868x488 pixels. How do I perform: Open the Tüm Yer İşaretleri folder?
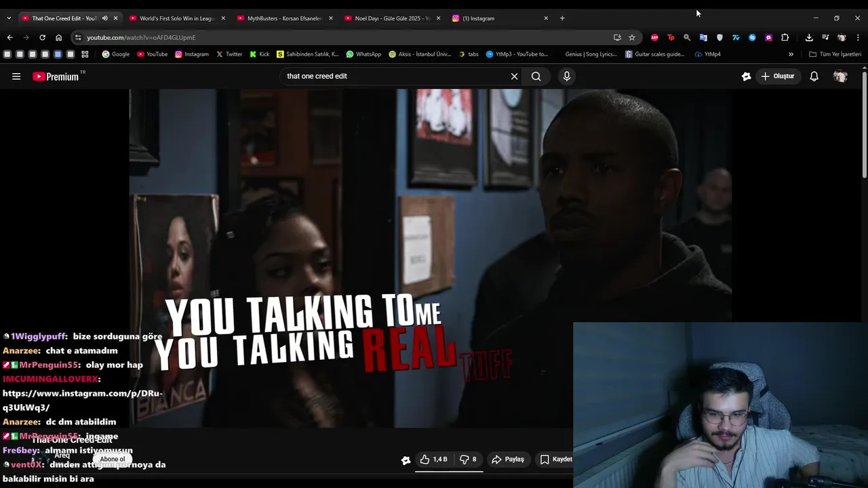835,54
